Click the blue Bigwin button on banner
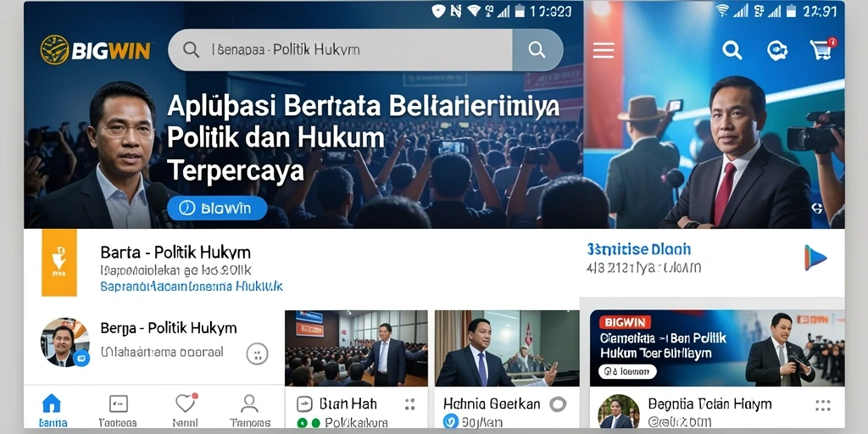 (x=217, y=209)
